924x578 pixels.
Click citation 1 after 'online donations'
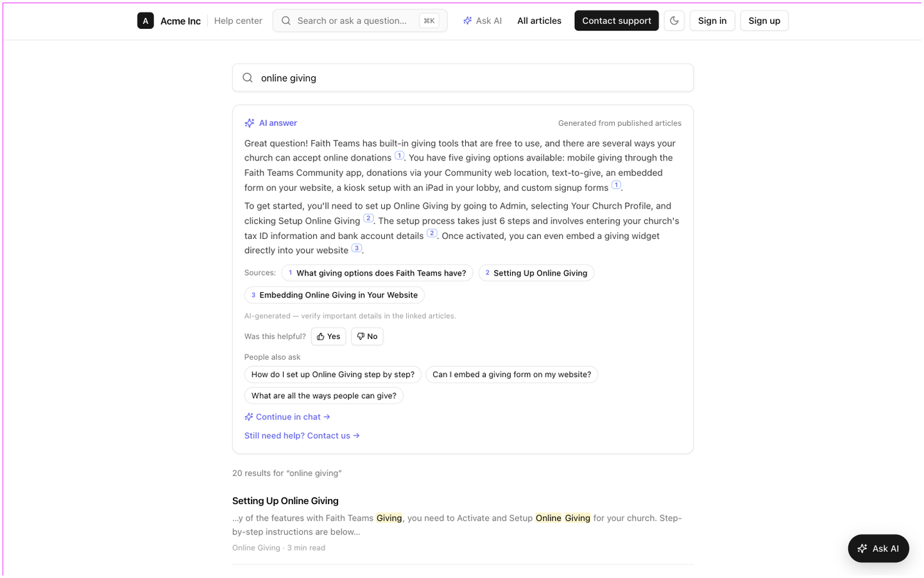click(399, 155)
